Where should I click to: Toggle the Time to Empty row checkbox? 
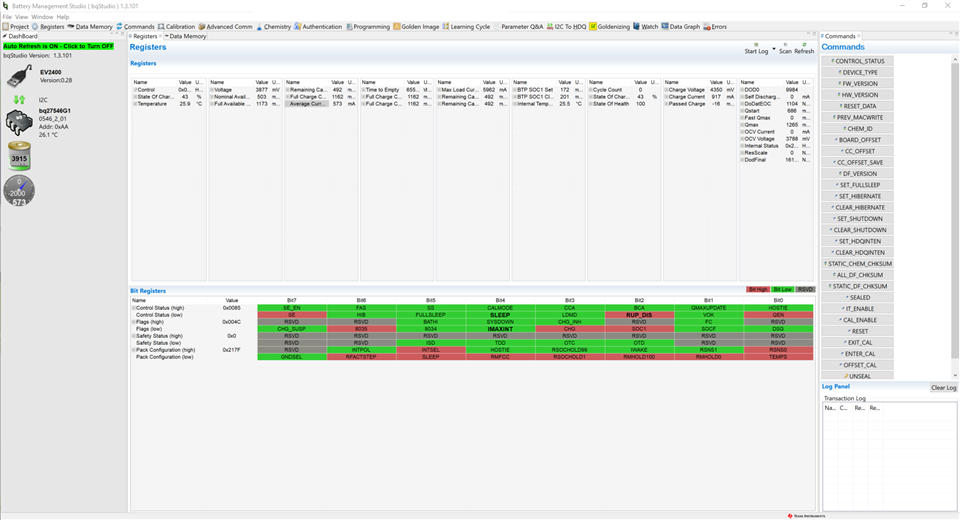point(363,90)
